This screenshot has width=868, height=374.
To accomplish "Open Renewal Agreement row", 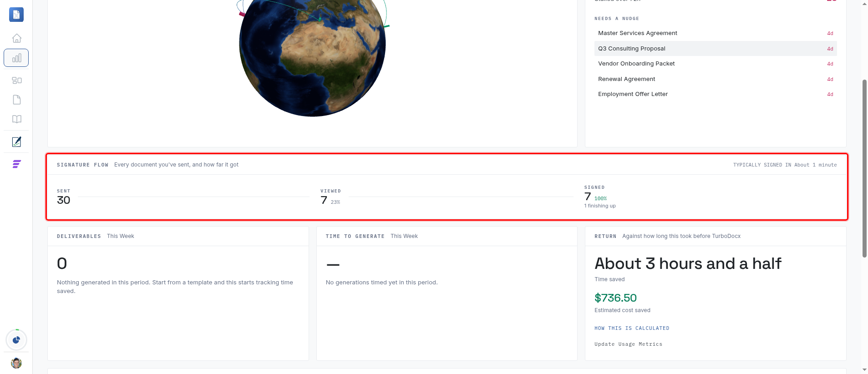I will point(716,79).
